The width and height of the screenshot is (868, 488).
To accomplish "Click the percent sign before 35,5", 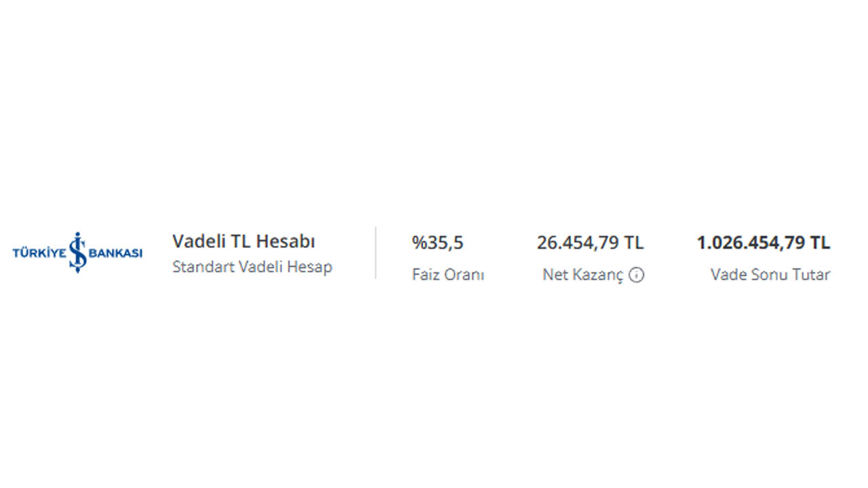I will point(418,243).
